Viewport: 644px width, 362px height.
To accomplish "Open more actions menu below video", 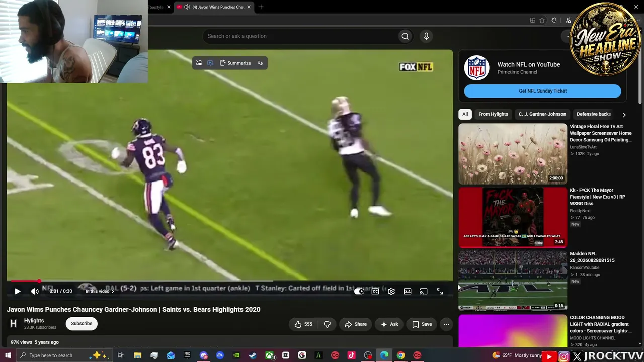I will pos(446,324).
